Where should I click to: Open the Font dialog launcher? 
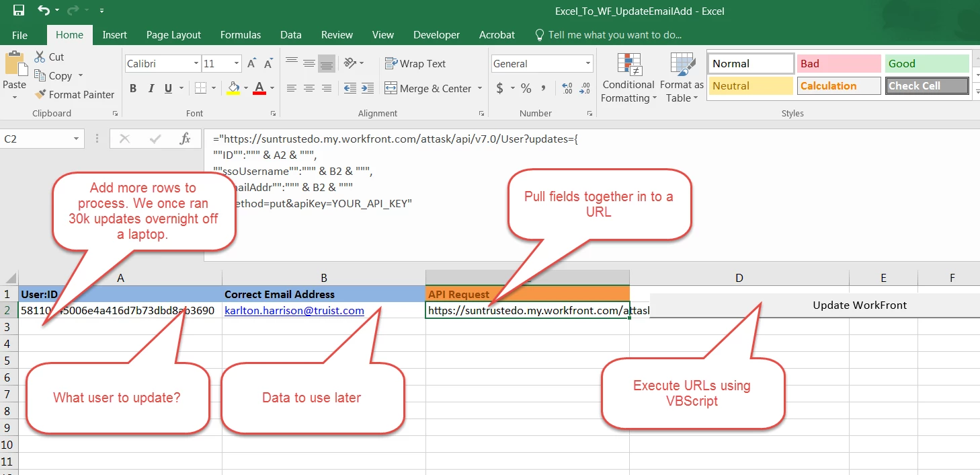point(273,114)
